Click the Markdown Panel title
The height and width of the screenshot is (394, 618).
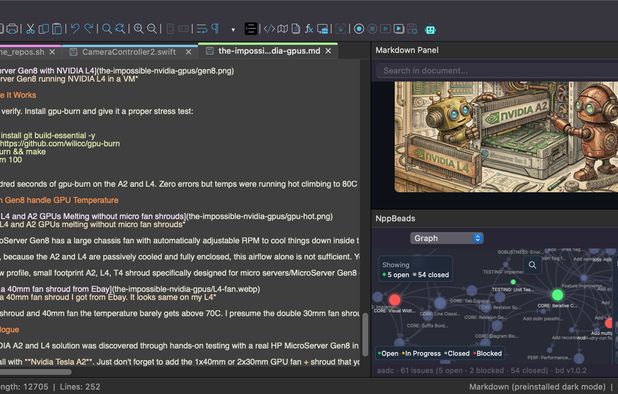[407, 50]
